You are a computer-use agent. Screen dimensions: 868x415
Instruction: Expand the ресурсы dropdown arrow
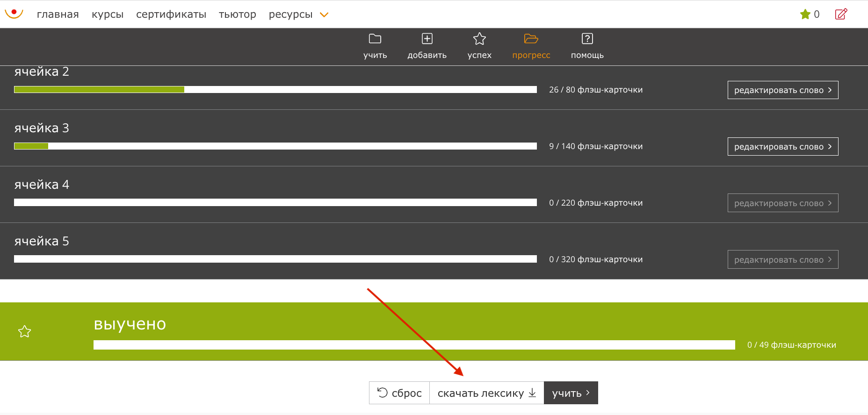[324, 15]
